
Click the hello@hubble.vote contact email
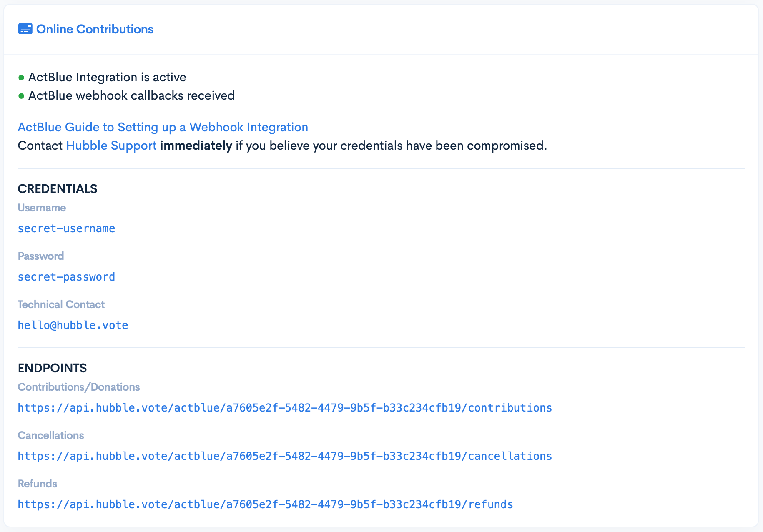coord(73,325)
